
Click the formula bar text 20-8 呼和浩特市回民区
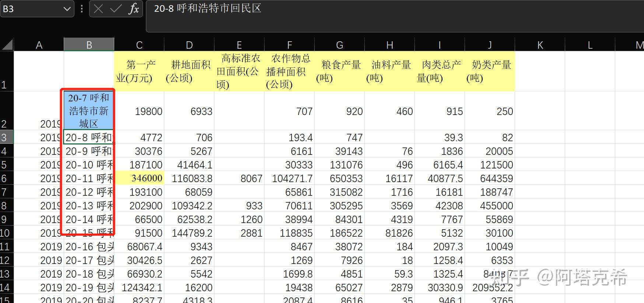[208, 8]
